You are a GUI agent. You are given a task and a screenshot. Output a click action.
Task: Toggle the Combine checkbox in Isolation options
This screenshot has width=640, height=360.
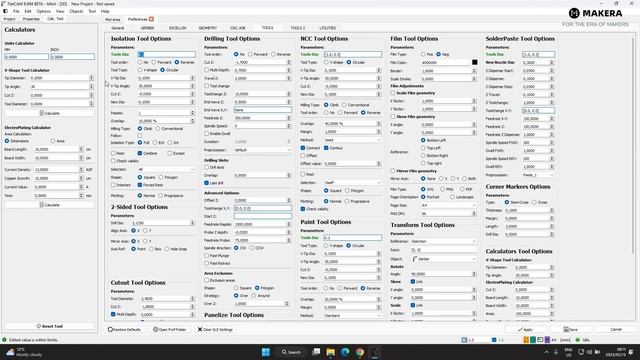pyautogui.click(x=140, y=153)
